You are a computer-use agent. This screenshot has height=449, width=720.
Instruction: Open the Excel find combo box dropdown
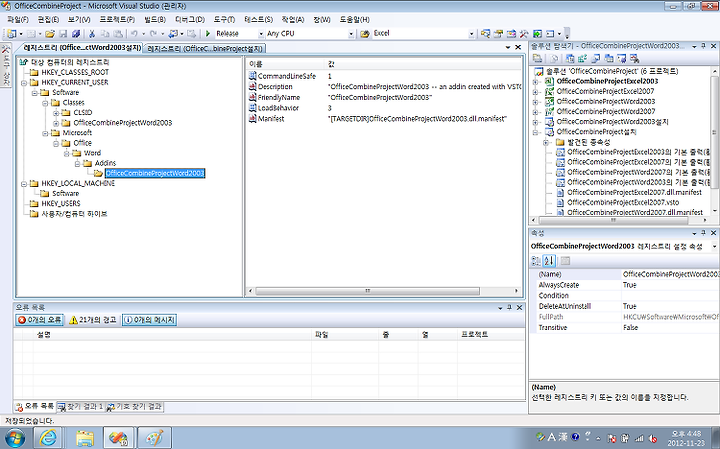[471, 34]
